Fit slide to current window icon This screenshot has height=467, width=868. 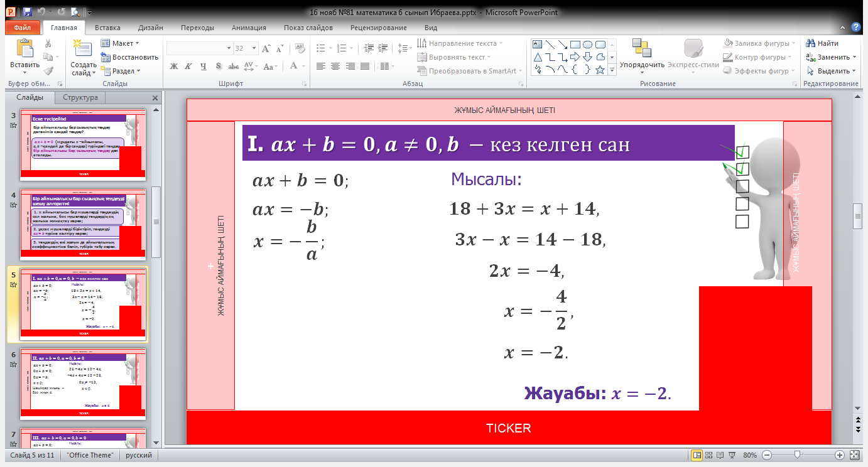click(x=855, y=455)
